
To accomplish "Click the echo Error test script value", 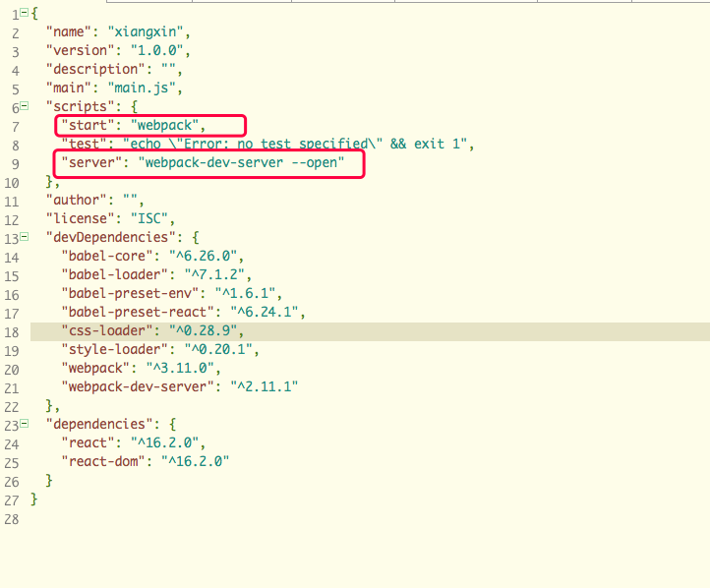I will (x=294, y=144).
